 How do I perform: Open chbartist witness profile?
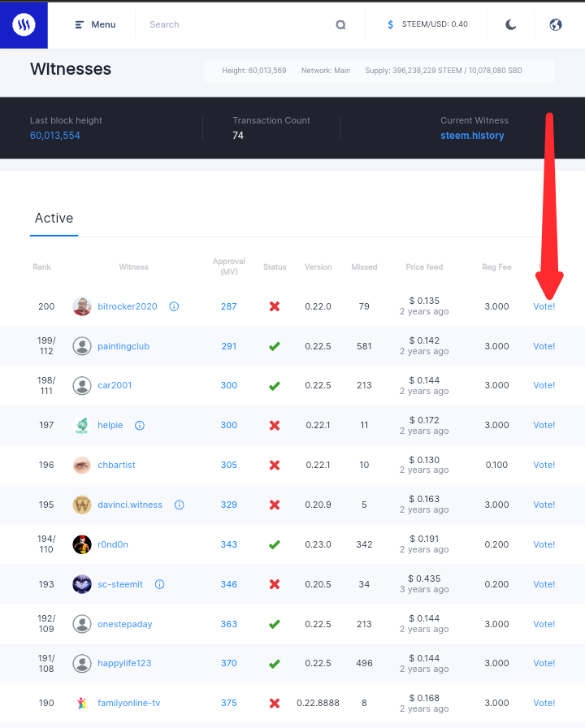[x=116, y=465]
